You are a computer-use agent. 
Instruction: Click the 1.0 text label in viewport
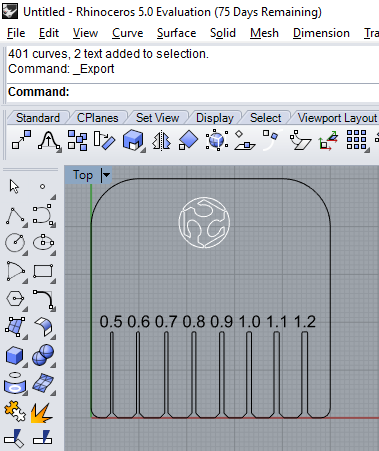pyautogui.click(x=249, y=321)
